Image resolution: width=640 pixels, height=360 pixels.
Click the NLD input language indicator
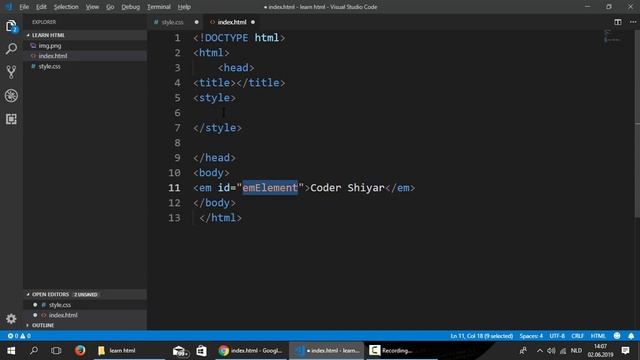(576, 351)
